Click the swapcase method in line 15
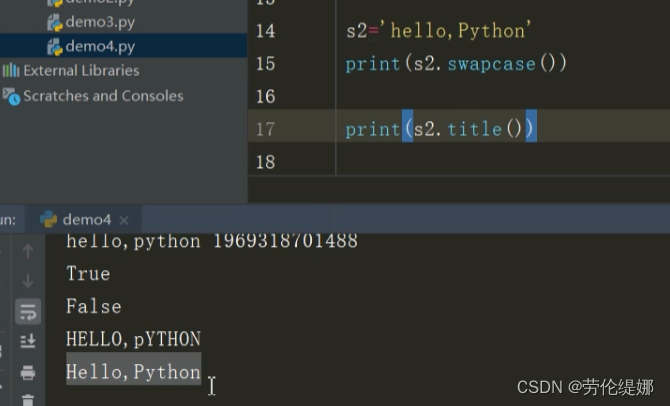The image size is (670, 406). coord(491,64)
